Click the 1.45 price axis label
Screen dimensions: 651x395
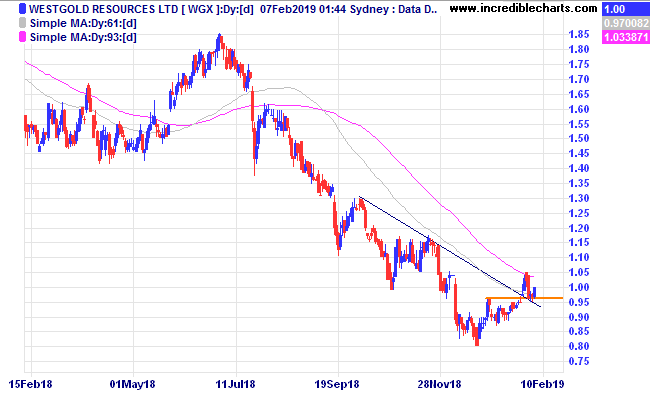(x=578, y=153)
